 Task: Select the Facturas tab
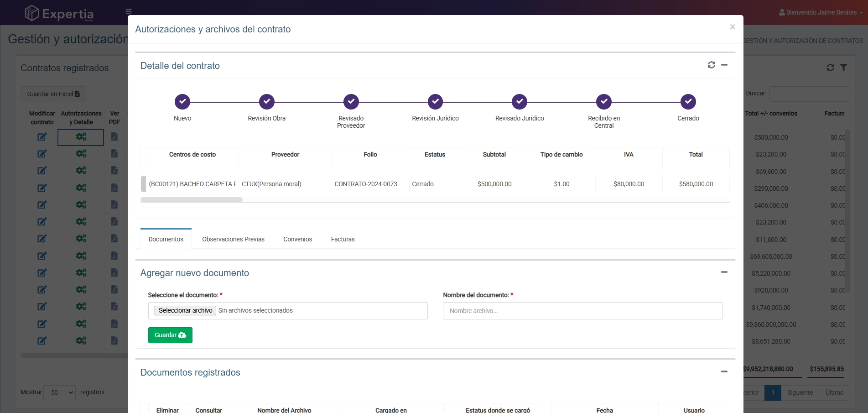pyautogui.click(x=343, y=239)
